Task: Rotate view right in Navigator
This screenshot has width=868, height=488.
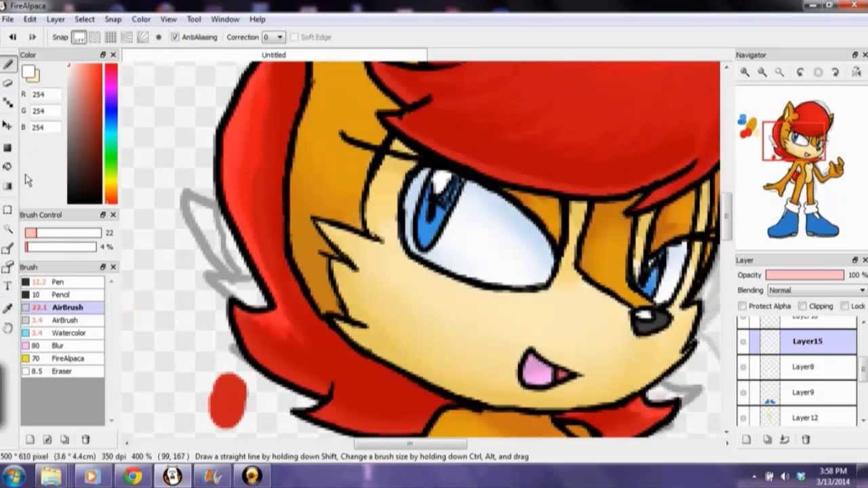Action: coord(835,73)
